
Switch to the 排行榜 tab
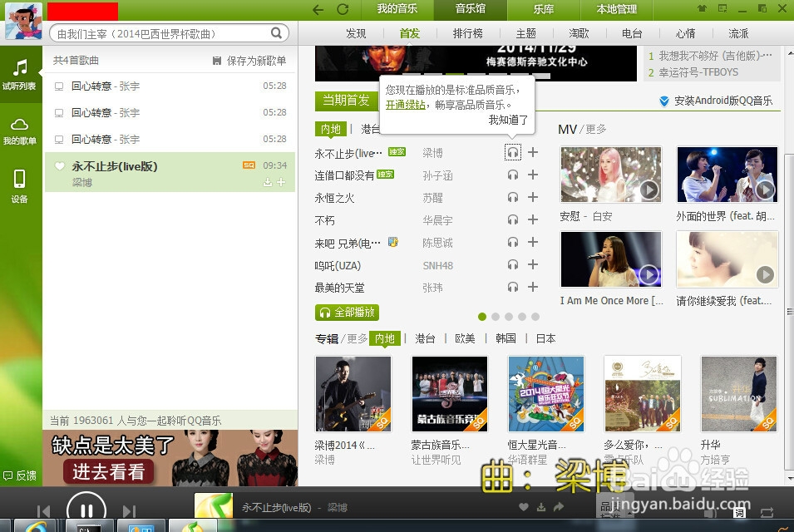[x=466, y=33]
